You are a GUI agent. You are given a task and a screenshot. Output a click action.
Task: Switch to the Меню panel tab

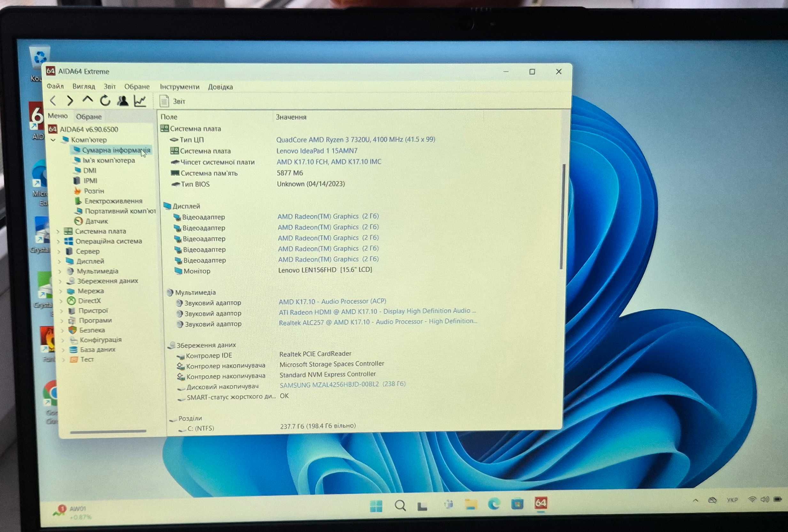pyautogui.click(x=58, y=116)
